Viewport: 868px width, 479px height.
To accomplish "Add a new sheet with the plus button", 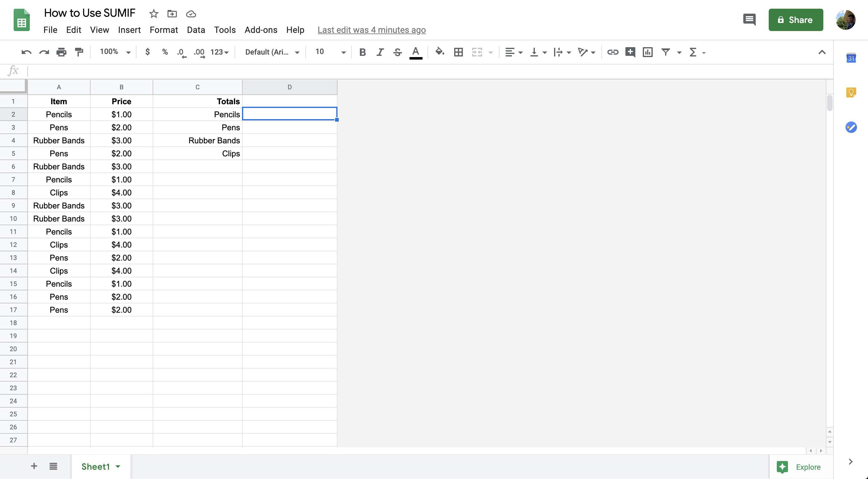I will click(34, 466).
